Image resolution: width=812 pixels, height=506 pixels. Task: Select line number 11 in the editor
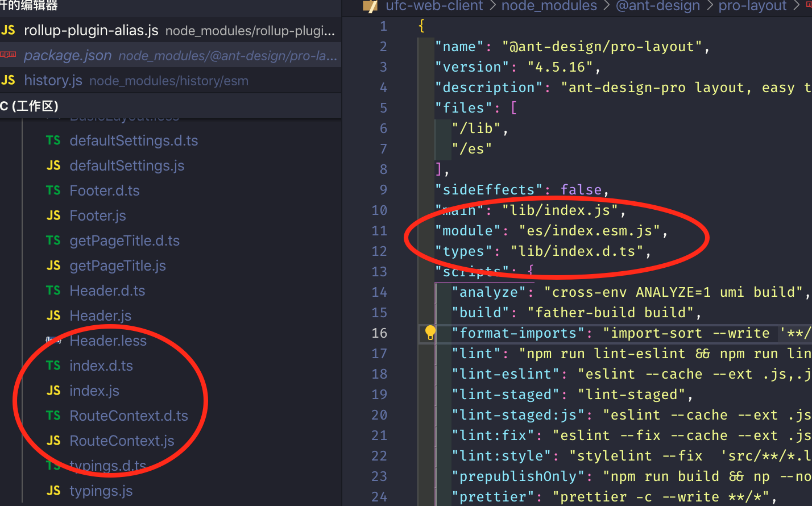click(379, 230)
